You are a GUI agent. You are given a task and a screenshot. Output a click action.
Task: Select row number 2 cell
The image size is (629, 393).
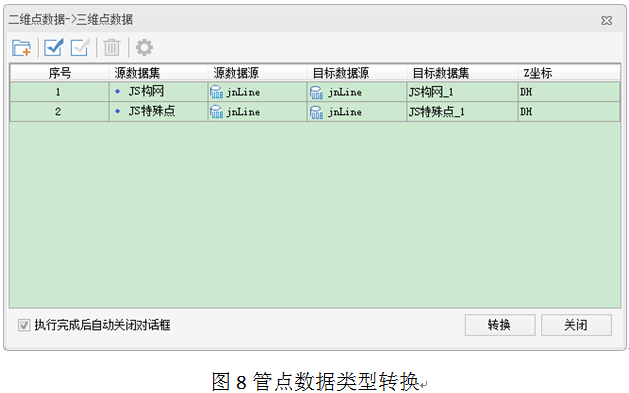pyautogui.click(x=60, y=111)
